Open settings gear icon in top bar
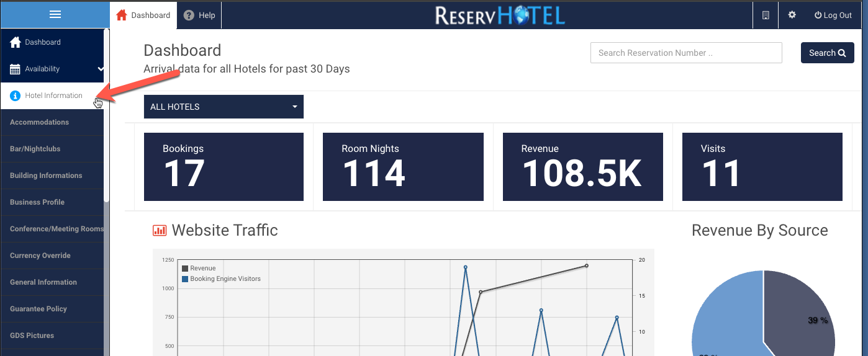 (x=792, y=15)
